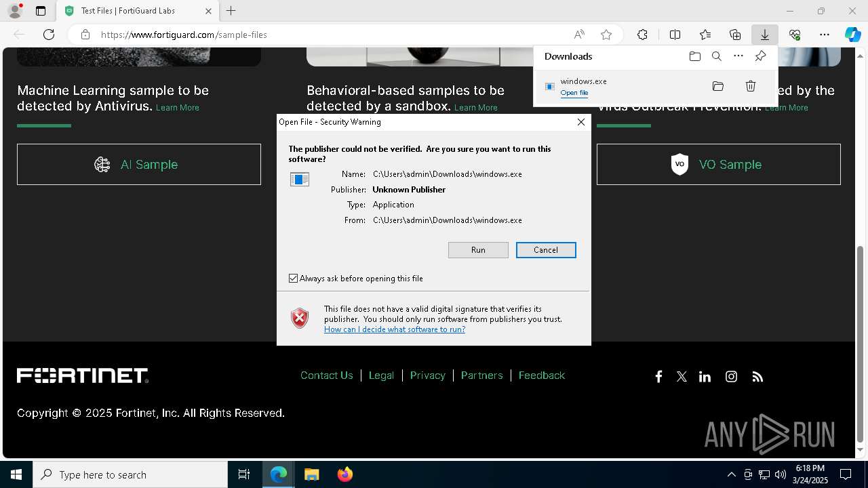
Task: Open Fortinet LinkedIn icon
Action: pyautogui.click(x=705, y=377)
